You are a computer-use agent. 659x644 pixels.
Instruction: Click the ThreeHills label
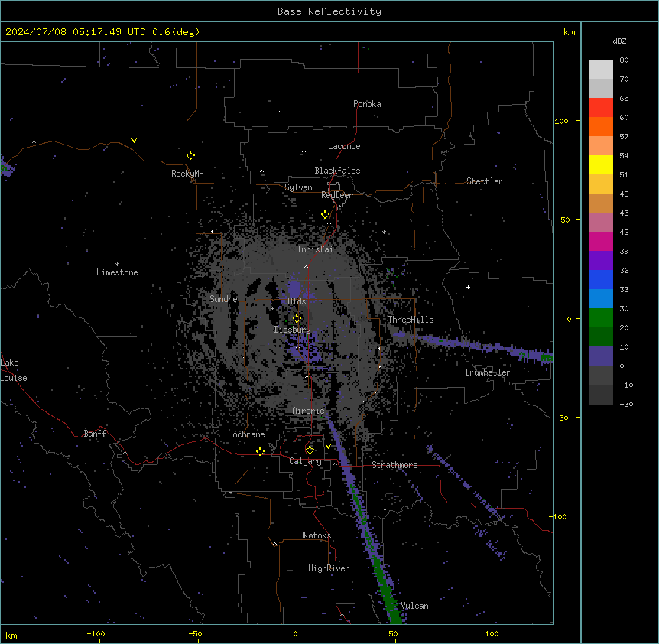click(411, 320)
